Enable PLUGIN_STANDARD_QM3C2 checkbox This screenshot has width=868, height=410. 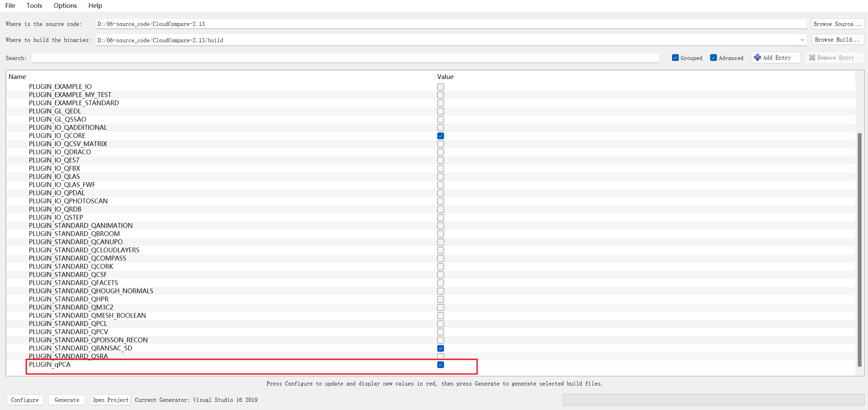[440, 307]
